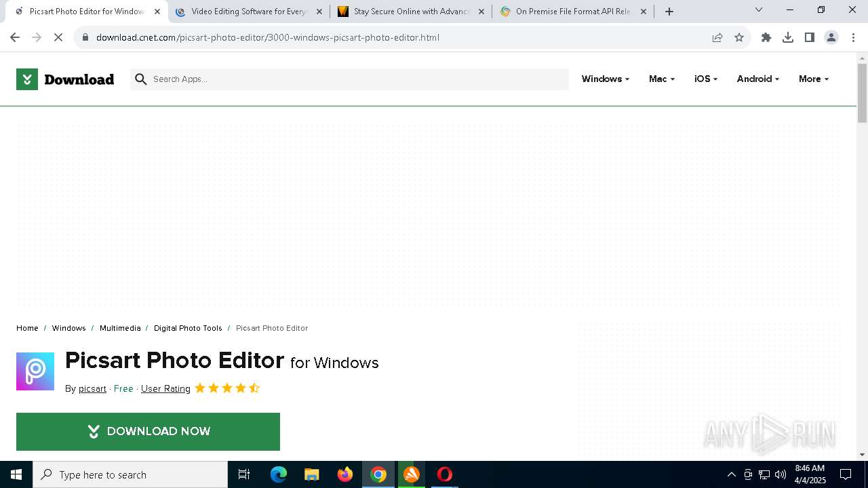Select the Picsart Photo Editor tab
The height and width of the screenshot is (488, 868).
(x=86, y=12)
